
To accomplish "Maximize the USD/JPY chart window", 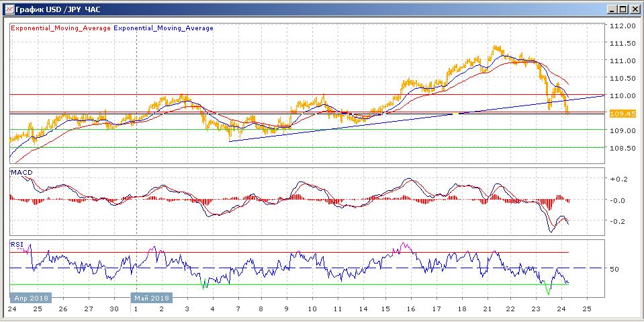I will point(623,9).
